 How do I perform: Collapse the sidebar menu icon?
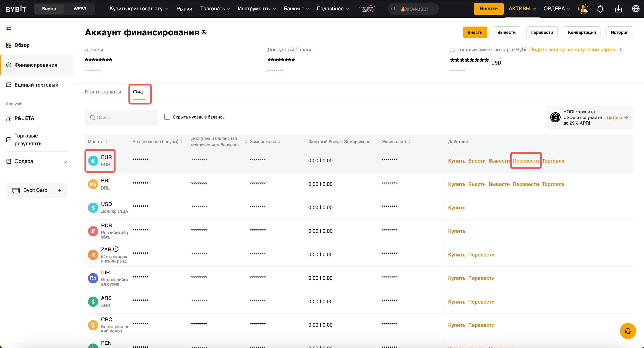click(9, 29)
